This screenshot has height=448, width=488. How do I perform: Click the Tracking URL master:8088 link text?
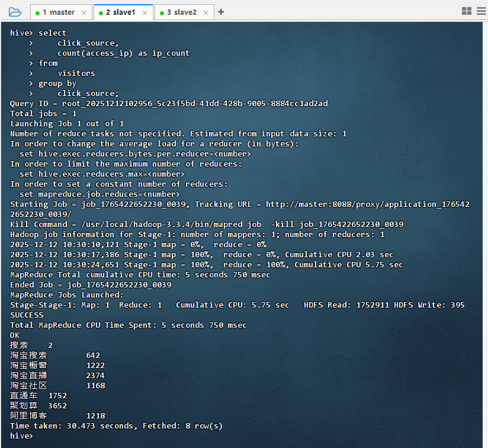coord(368,204)
